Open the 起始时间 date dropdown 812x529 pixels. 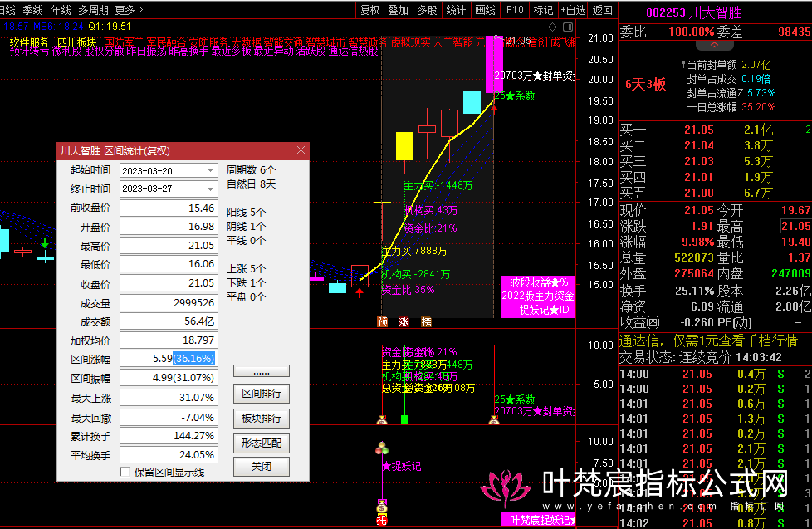click(x=210, y=170)
